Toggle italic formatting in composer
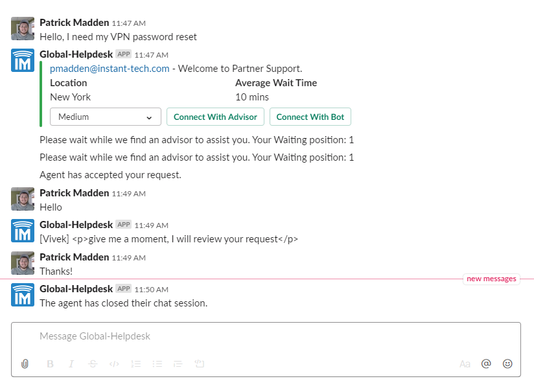The image size is (534, 392). pos(71,363)
